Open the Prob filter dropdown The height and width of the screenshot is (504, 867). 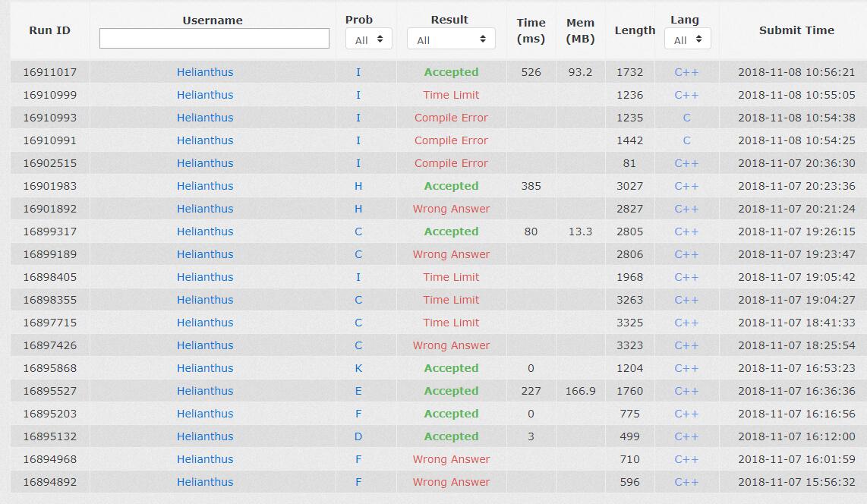[368, 39]
